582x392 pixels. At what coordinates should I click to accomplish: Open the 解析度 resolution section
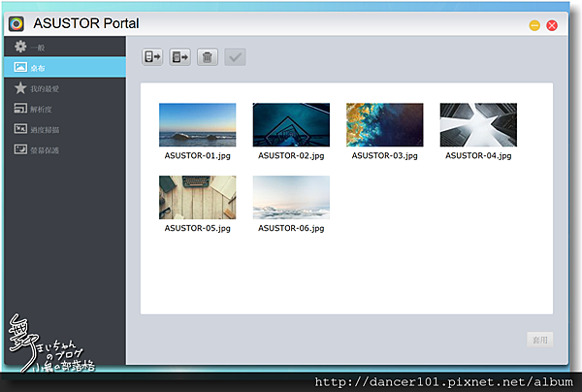tap(65, 109)
